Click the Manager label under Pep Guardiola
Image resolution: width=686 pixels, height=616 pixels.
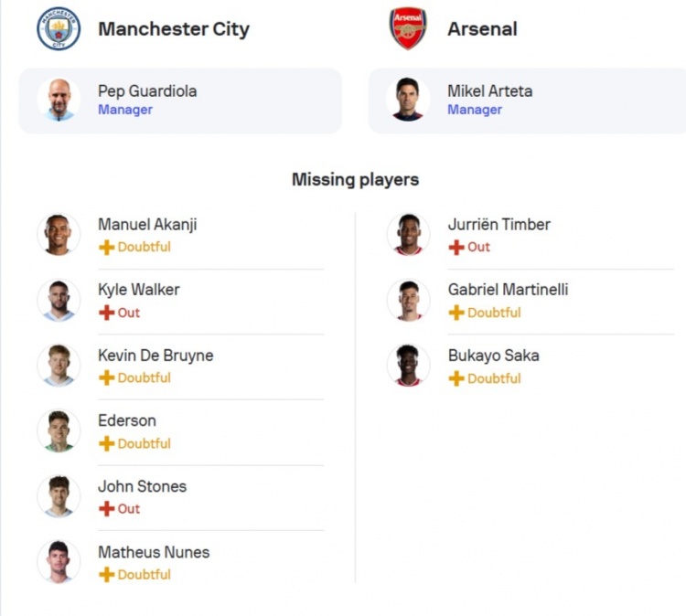coord(125,110)
